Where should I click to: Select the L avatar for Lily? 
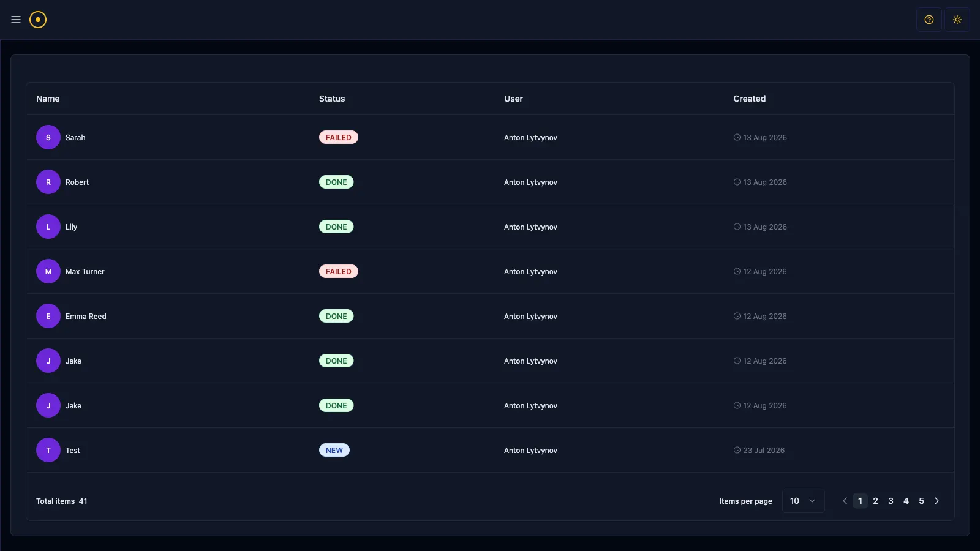coord(48,227)
